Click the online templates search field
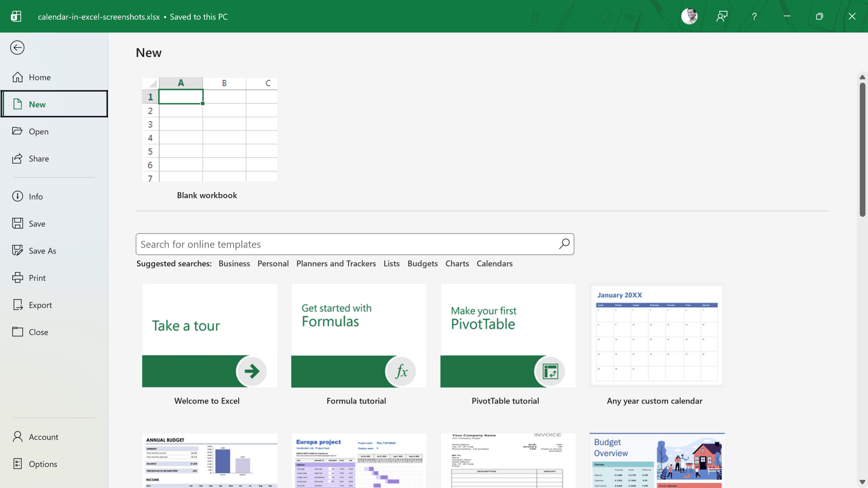Screen dimensions: 868x488 (355, 244)
